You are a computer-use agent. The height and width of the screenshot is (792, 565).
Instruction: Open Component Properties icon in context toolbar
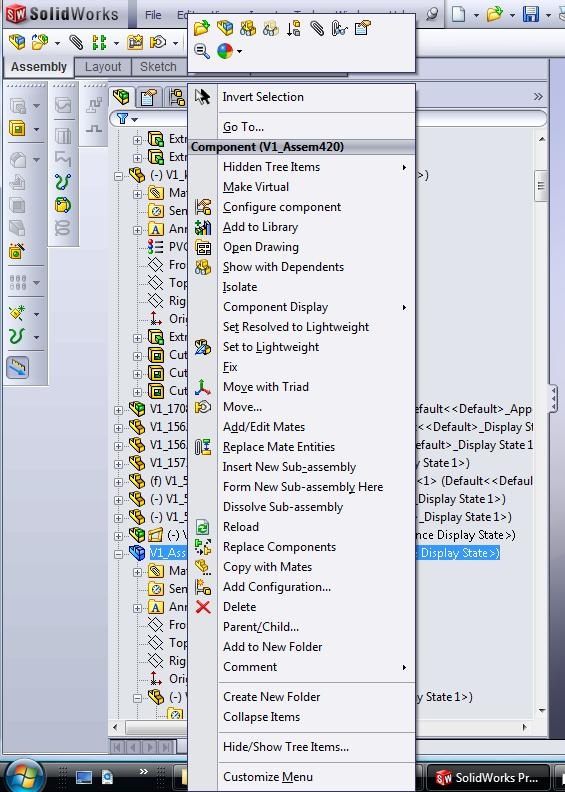[363, 28]
